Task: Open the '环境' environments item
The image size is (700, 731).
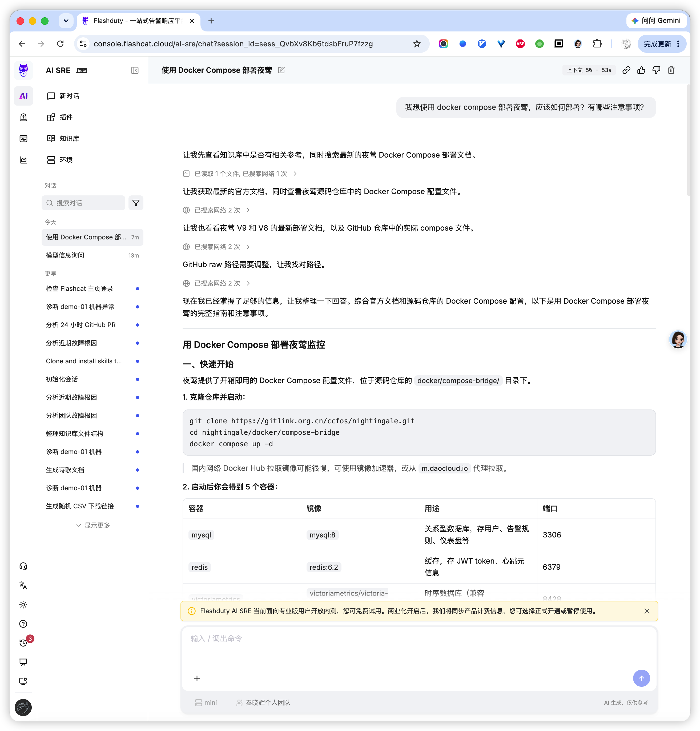Action: click(92, 160)
